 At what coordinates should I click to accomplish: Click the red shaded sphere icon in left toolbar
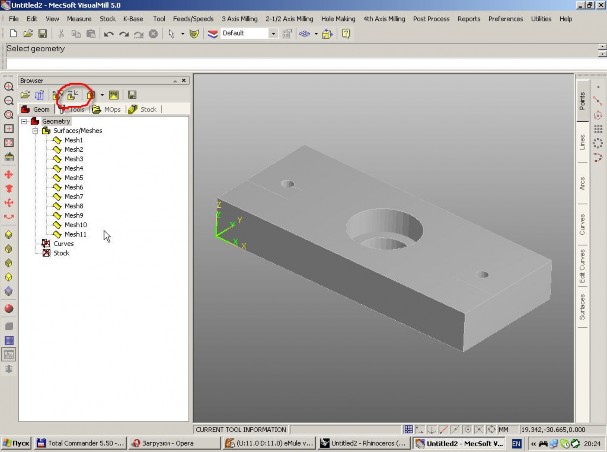click(x=9, y=308)
